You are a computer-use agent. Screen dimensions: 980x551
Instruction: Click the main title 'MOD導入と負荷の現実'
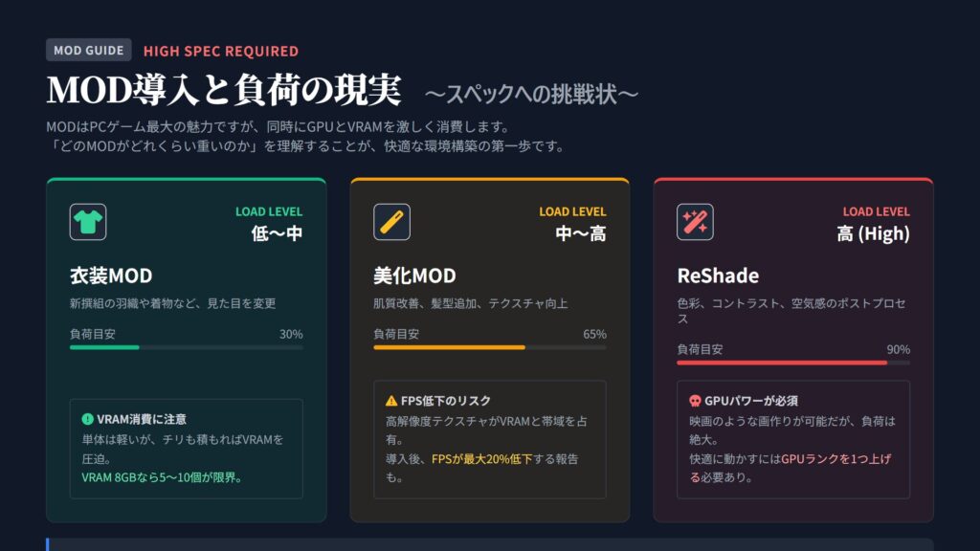pos(224,91)
